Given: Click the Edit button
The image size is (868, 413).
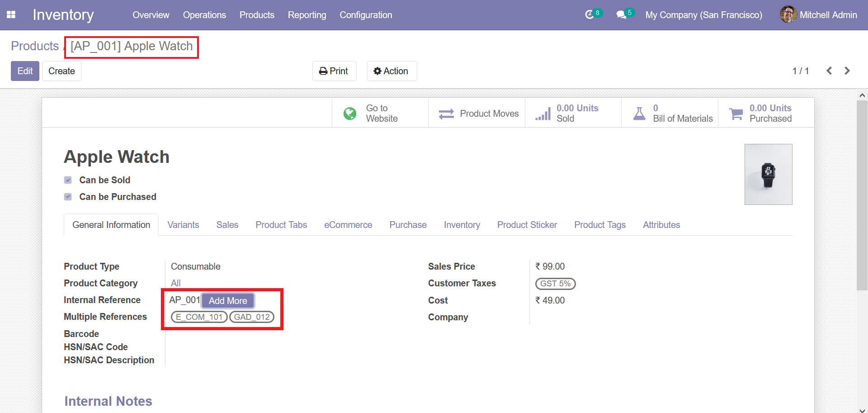Looking at the screenshot, I should 25,71.
